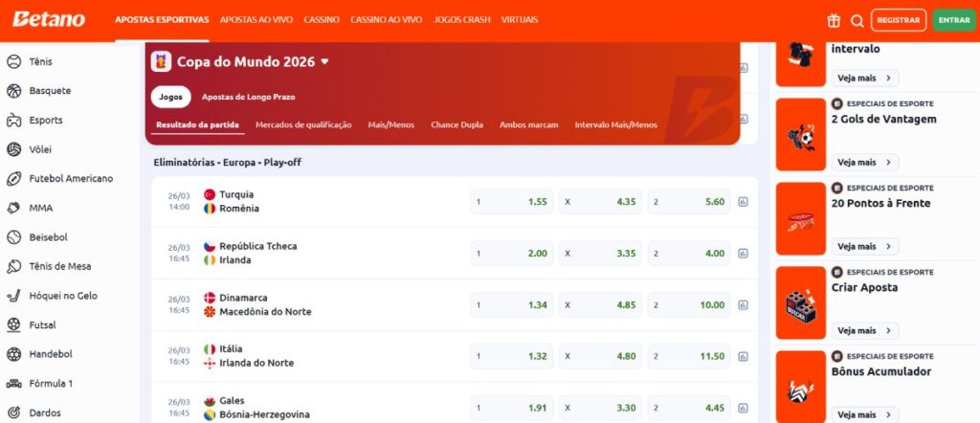Screen dimensions: 980x423
Task: Open the Apostas ao Vivo menu
Action: point(256,20)
